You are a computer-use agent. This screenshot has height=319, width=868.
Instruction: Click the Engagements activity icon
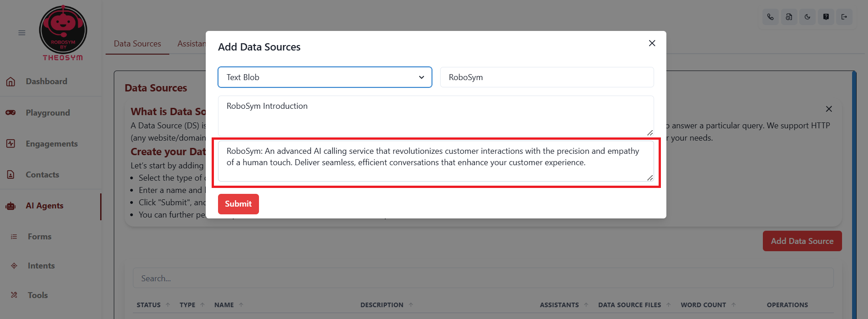click(11, 143)
